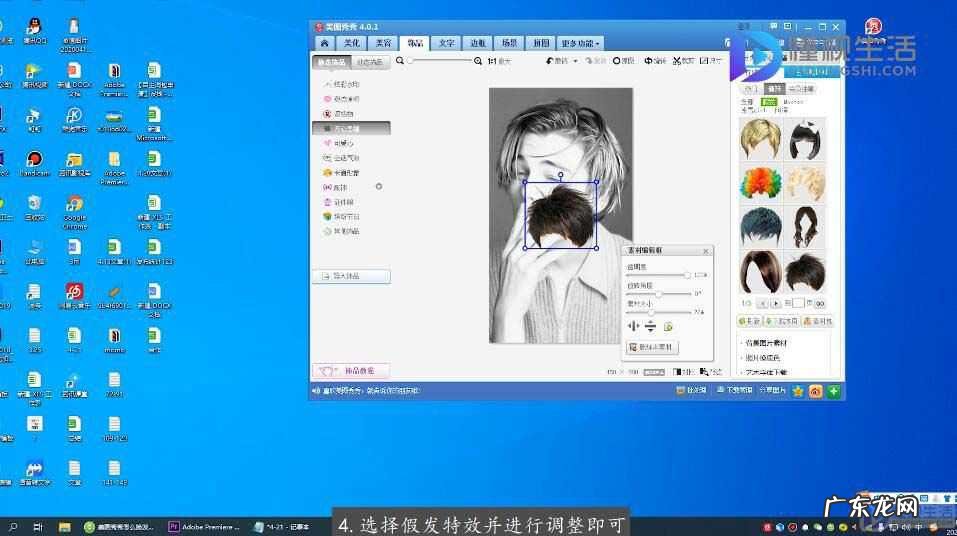957x536 pixels.
Task: Expand the 更多功能 dropdown
Action: 580,43
